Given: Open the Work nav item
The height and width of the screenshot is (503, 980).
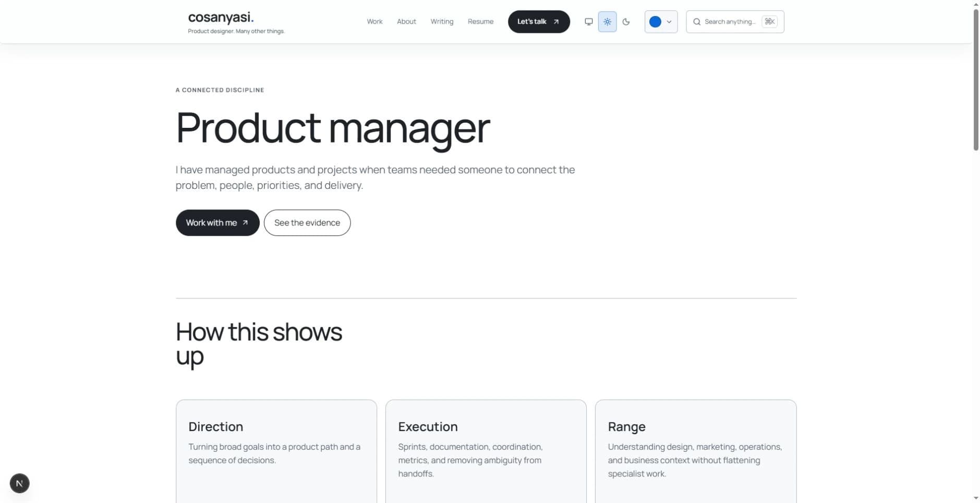Looking at the screenshot, I should coord(374,21).
